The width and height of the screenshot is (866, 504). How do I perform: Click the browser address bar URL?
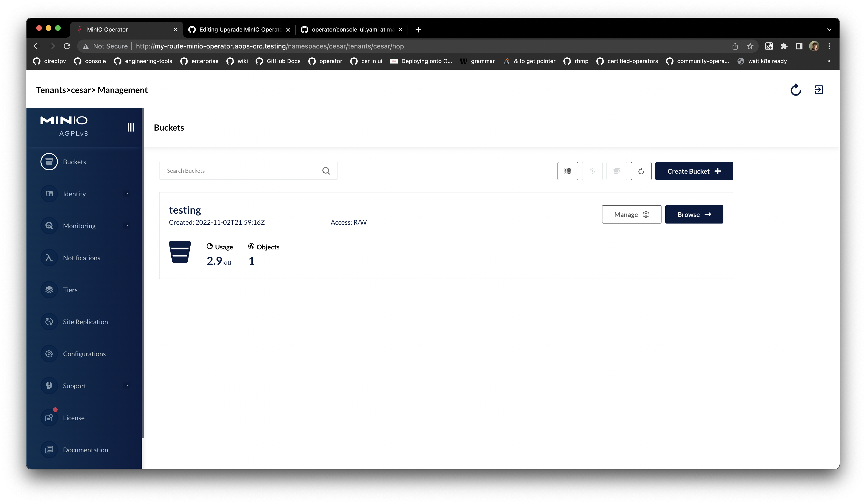[270, 46]
